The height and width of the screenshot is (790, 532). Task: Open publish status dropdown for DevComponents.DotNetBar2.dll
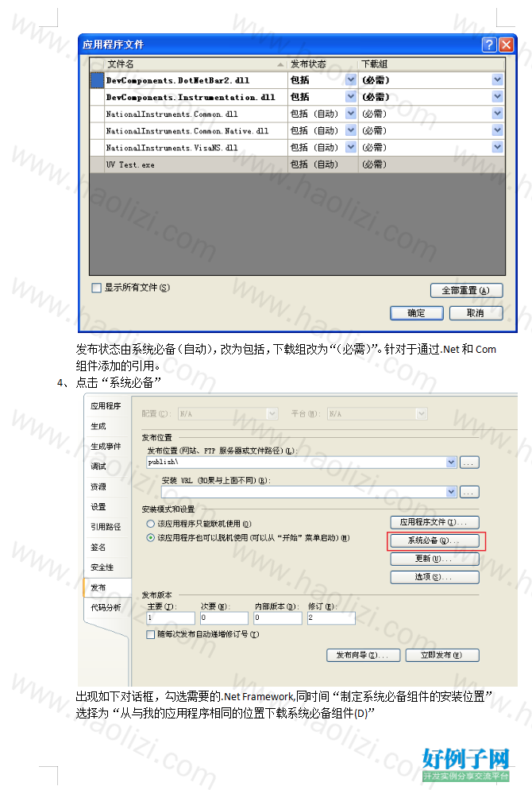pyautogui.click(x=351, y=79)
